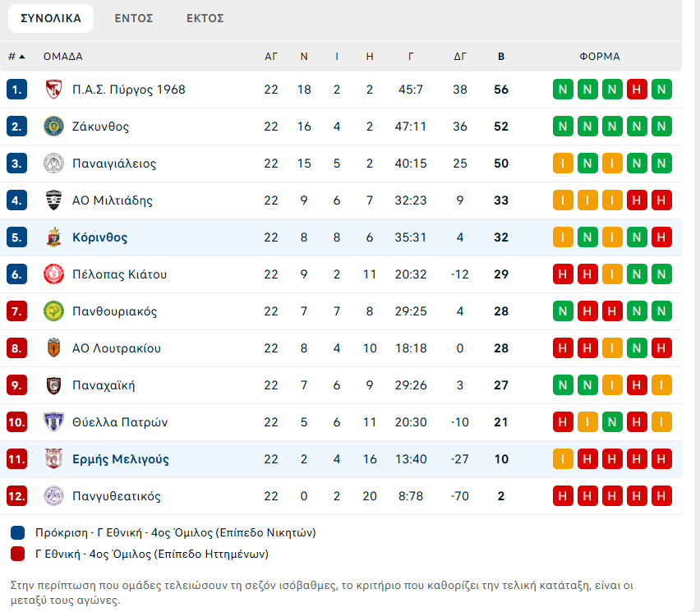The image size is (700, 612).
Task: Click the red relegation legend square
Action: (19, 554)
